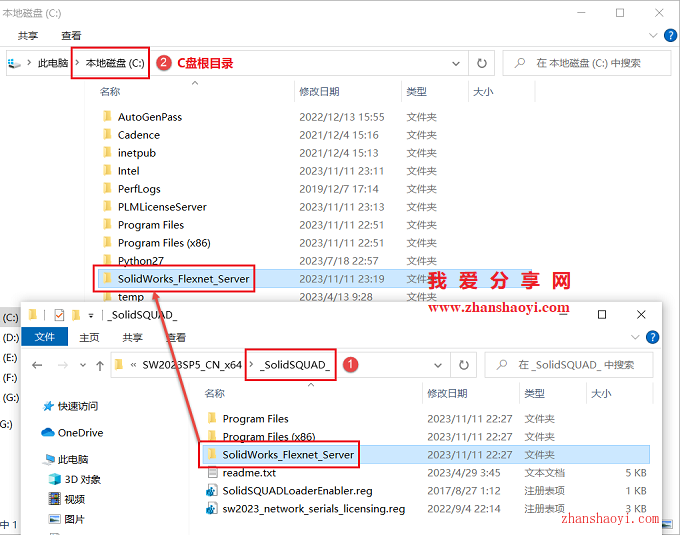Image resolution: width=680 pixels, height=535 pixels.
Task: Click the search magnifier in C: window
Action: [x=520, y=63]
